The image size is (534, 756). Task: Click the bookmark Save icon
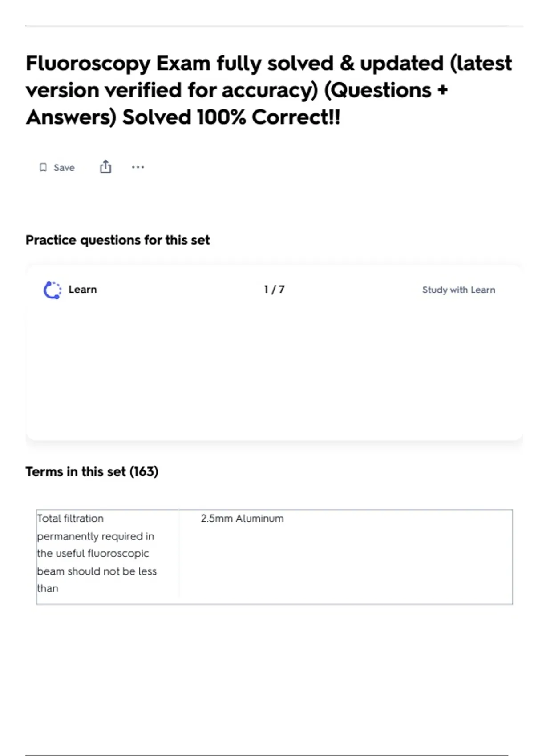tap(43, 167)
